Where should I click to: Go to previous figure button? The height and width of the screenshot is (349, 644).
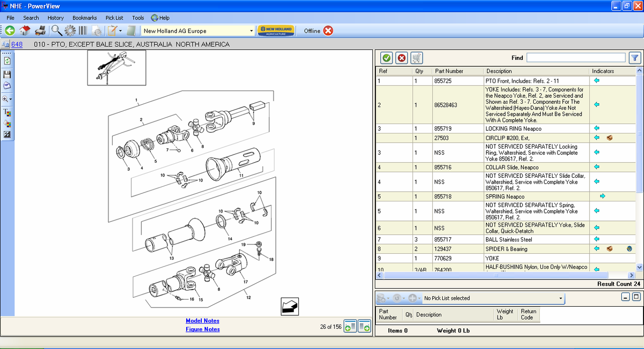pos(350,326)
